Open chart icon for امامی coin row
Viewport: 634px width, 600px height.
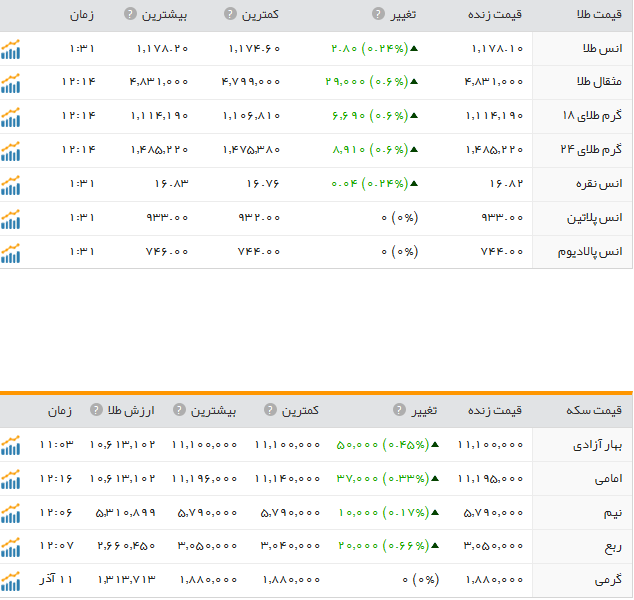point(10,480)
